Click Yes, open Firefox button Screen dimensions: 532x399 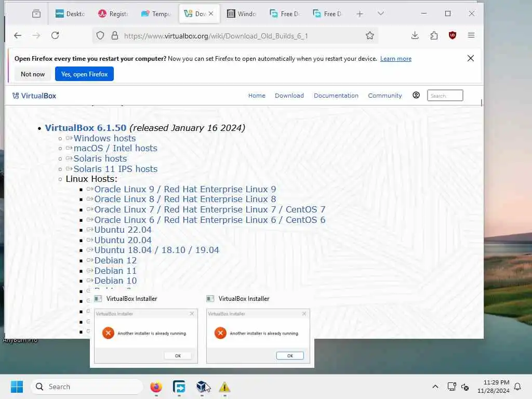(84, 74)
